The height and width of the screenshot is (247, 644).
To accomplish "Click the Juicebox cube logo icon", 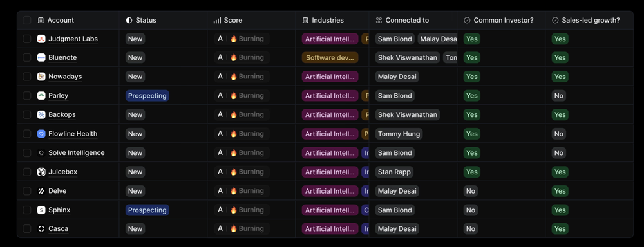I will coord(41,172).
